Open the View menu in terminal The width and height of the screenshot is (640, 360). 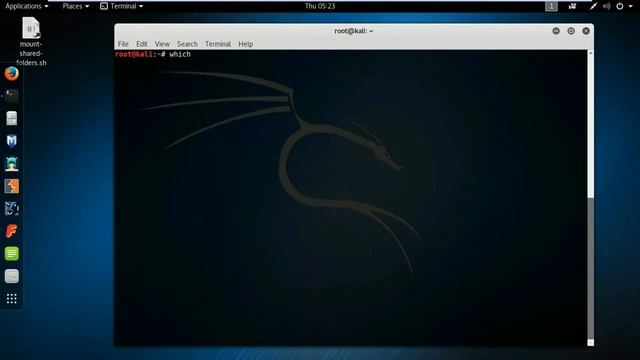pos(162,44)
